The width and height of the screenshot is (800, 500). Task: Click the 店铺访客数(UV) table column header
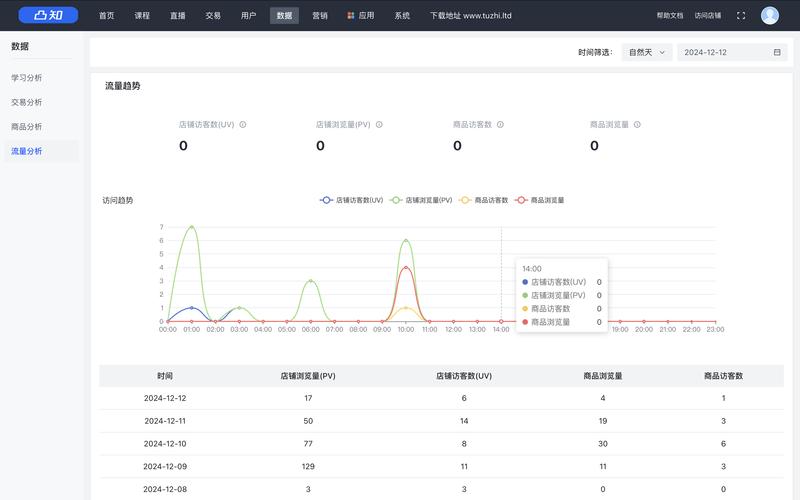[x=464, y=376]
